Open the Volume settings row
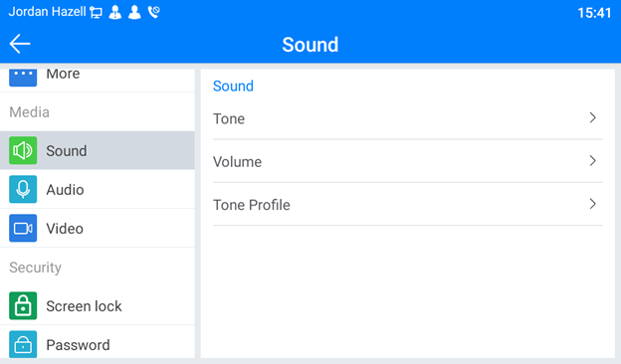This screenshot has width=621, height=364. (408, 161)
